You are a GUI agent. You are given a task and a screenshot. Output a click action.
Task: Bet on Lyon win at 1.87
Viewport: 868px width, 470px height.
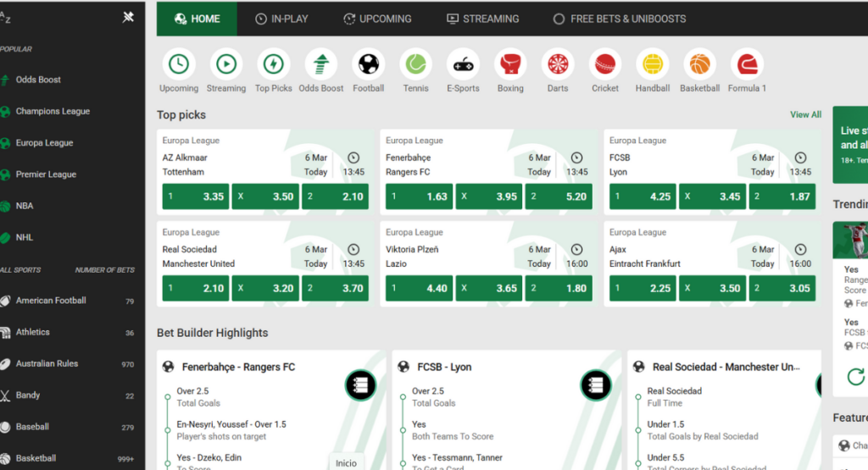pos(782,196)
